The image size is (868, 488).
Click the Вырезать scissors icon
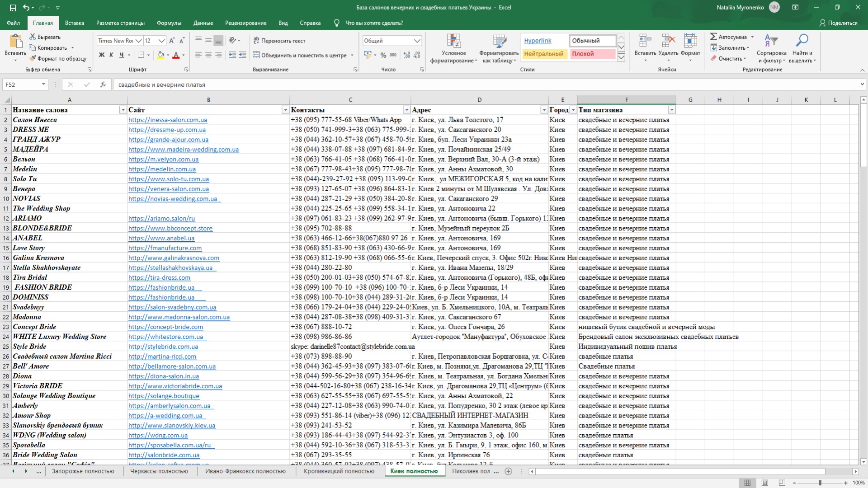[33, 37]
